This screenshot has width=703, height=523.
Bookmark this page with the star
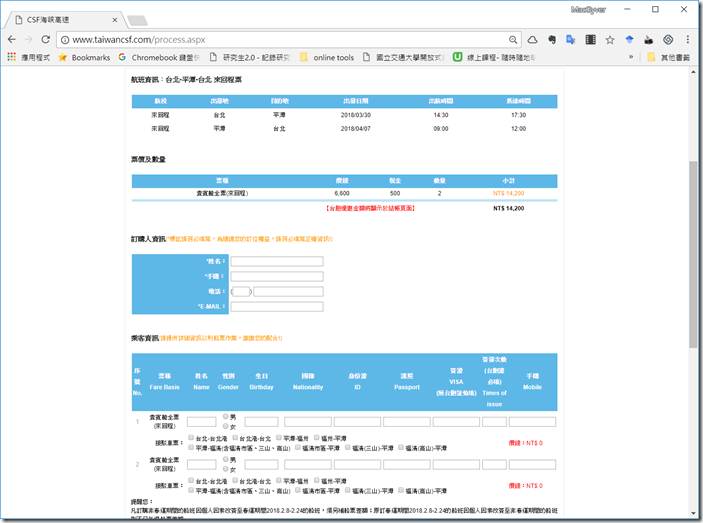click(610, 40)
